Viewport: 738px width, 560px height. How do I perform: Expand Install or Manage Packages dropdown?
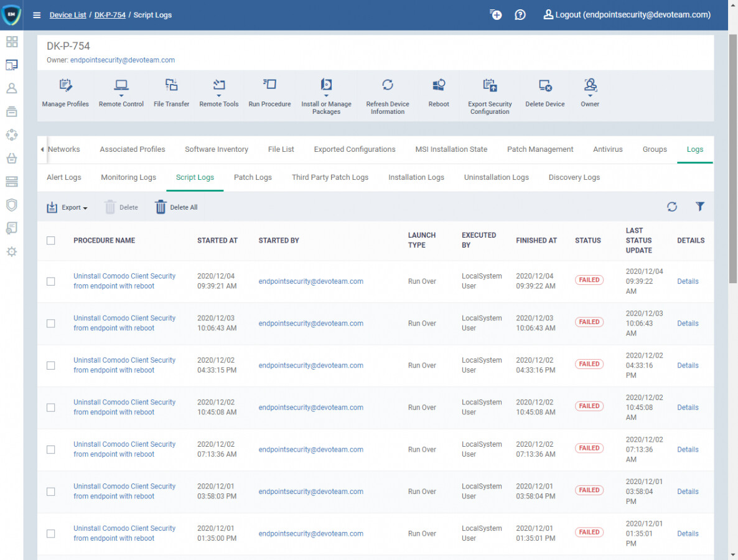tap(326, 96)
